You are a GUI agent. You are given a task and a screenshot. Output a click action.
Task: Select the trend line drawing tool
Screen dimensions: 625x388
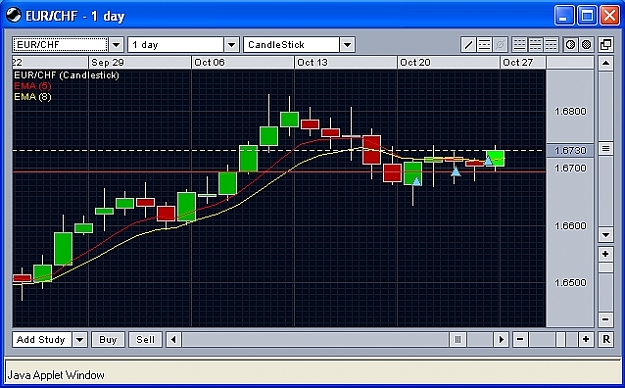(x=468, y=45)
